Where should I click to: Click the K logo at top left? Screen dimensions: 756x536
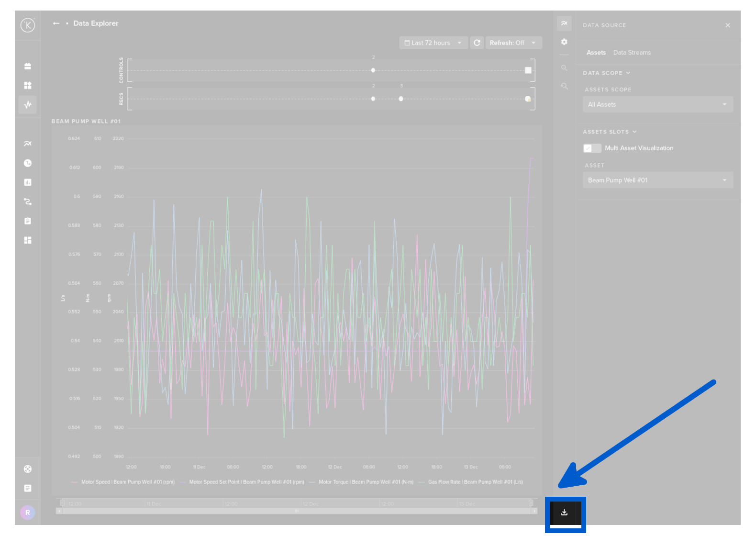click(x=28, y=25)
